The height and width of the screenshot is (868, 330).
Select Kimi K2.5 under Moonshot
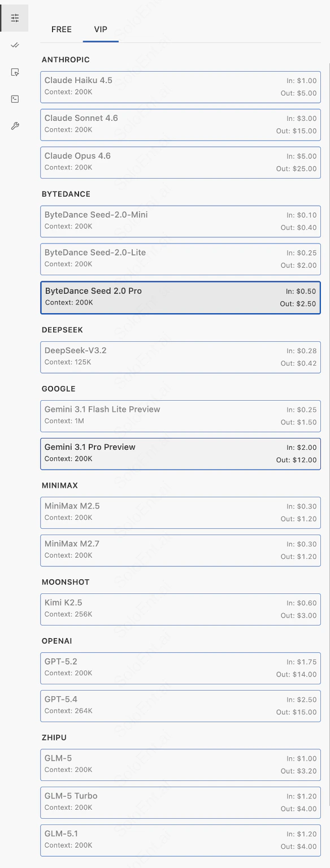pos(180,609)
